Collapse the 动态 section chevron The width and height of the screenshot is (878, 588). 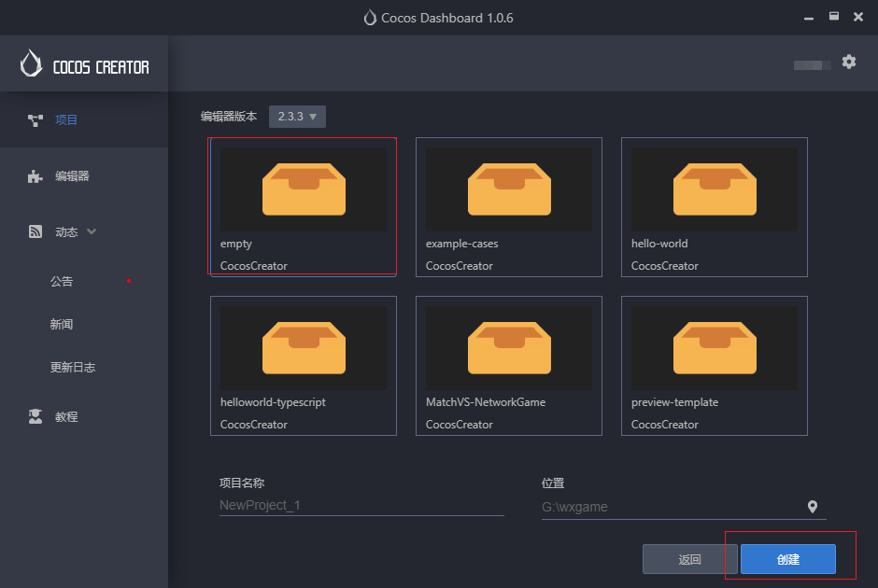[89, 231]
